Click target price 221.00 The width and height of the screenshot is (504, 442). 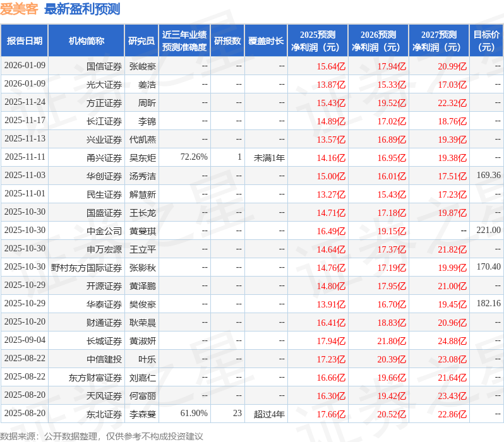pos(489,230)
